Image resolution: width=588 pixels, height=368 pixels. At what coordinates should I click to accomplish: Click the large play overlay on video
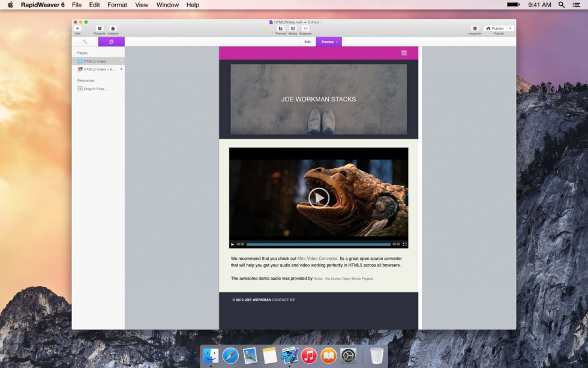pos(319,198)
